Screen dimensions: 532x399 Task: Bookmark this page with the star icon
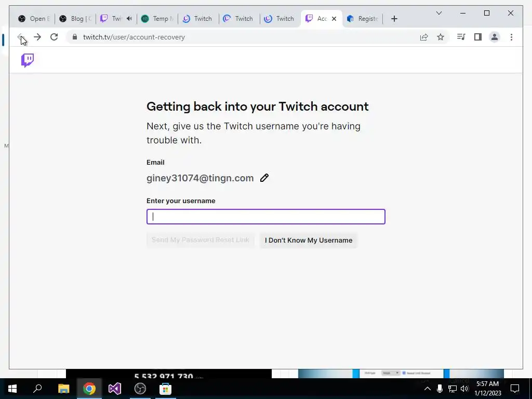(441, 37)
